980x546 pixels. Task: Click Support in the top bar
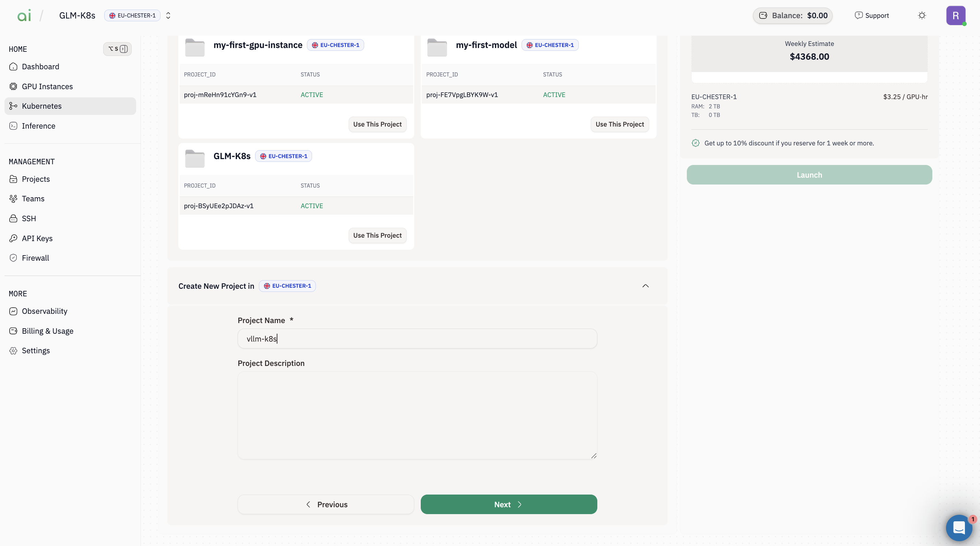(872, 15)
